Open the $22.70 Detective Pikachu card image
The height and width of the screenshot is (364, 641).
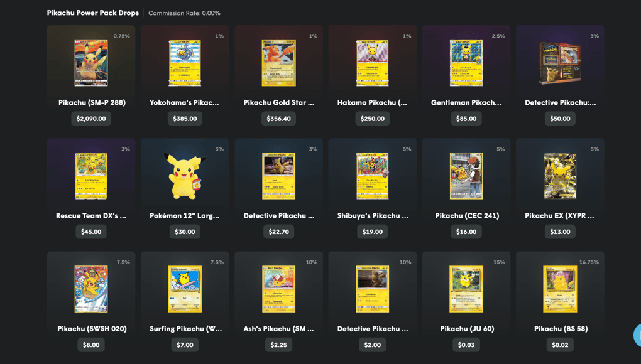coord(278,176)
